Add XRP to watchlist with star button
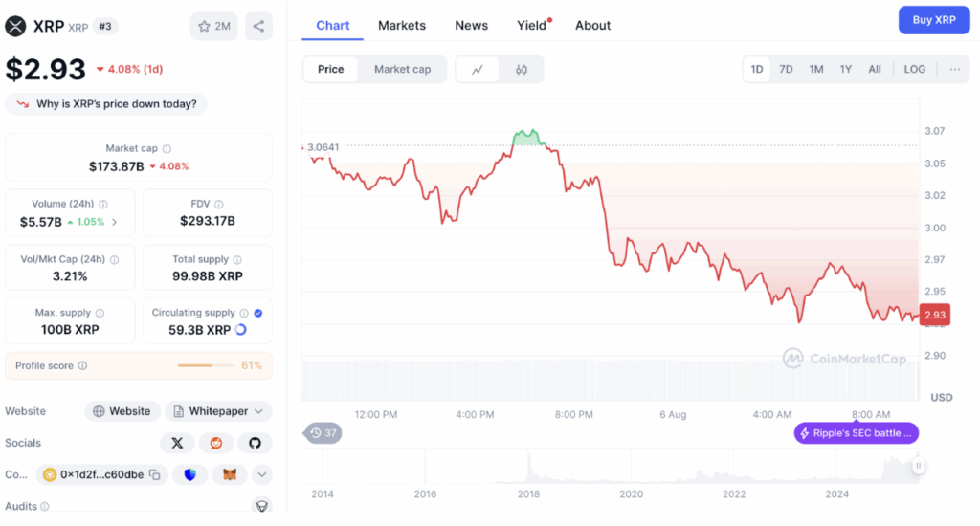The image size is (980, 526). tap(214, 26)
